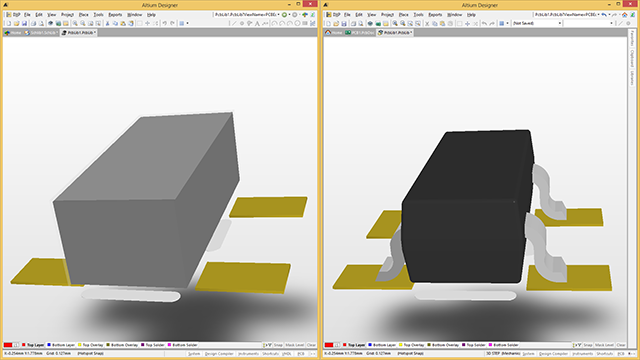The height and width of the screenshot is (360, 640).
Task: Click Zoom In icon in left toolbar
Action: coord(75,24)
